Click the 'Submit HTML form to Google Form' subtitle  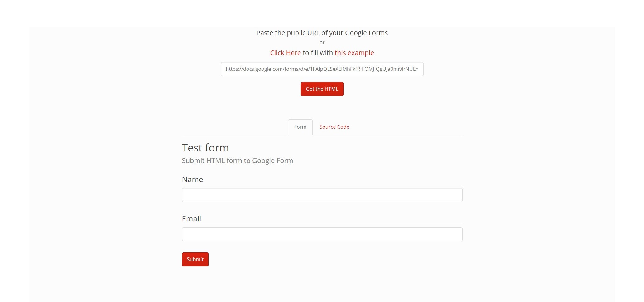(x=237, y=161)
